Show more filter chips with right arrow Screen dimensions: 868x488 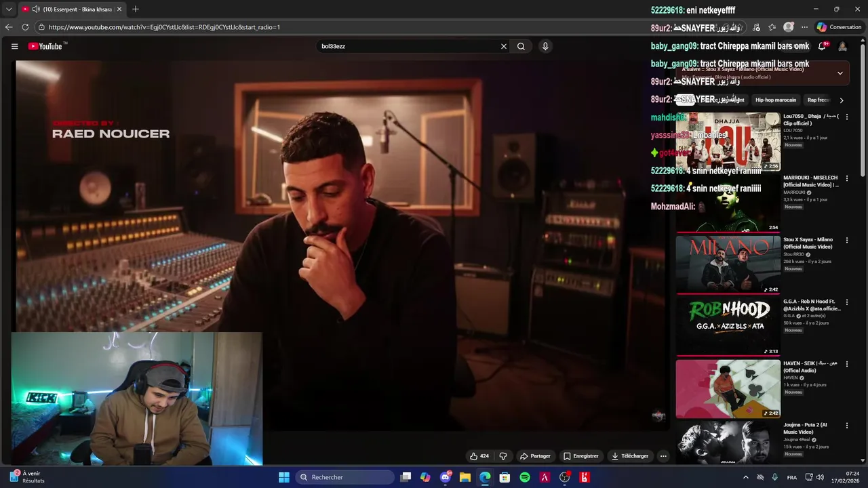pyautogui.click(x=842, y=100)
